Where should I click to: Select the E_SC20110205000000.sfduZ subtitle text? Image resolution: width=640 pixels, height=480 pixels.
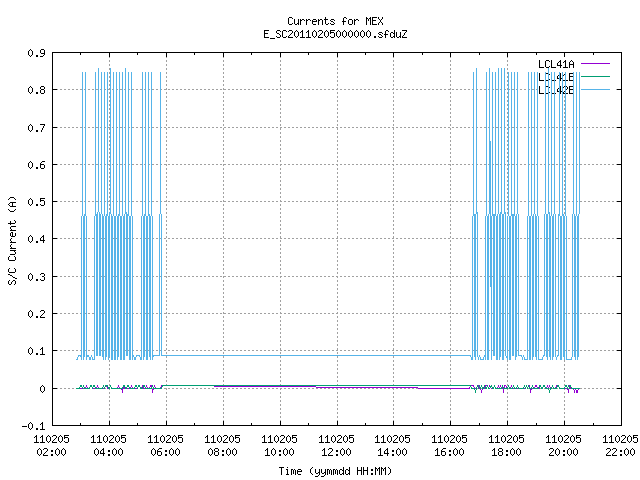(335, 34)
